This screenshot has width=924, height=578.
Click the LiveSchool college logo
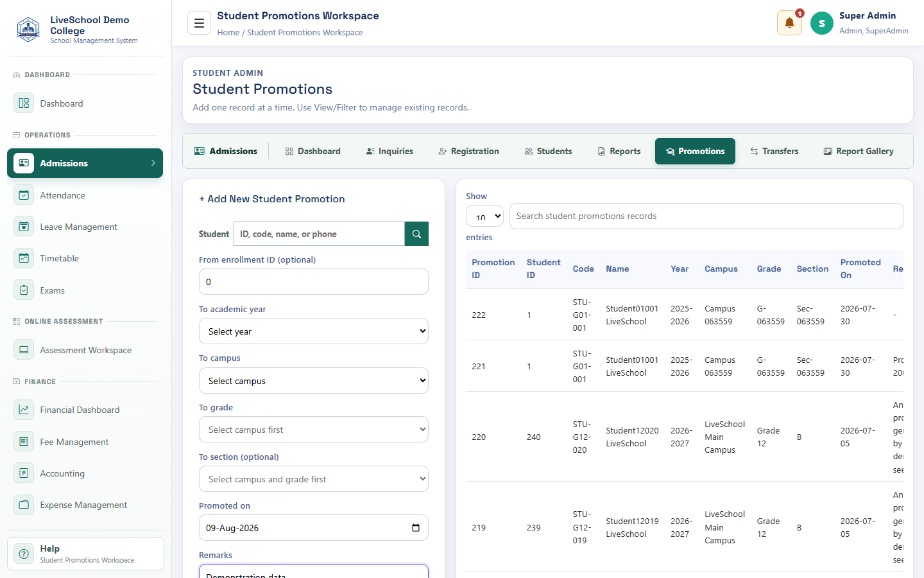tap(28, 30)
